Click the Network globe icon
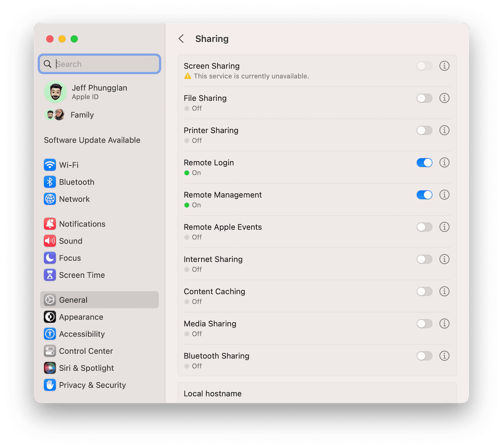The image size is (503, 448). click(x=50, y=199)
